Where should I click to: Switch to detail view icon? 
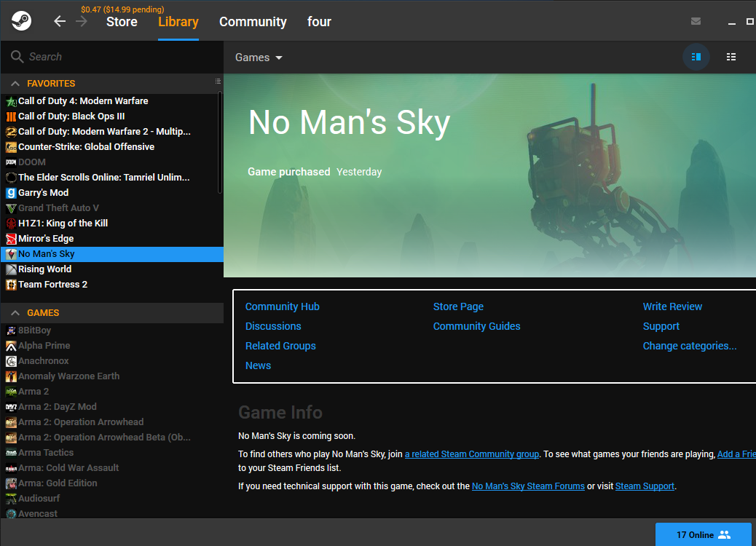696,57
